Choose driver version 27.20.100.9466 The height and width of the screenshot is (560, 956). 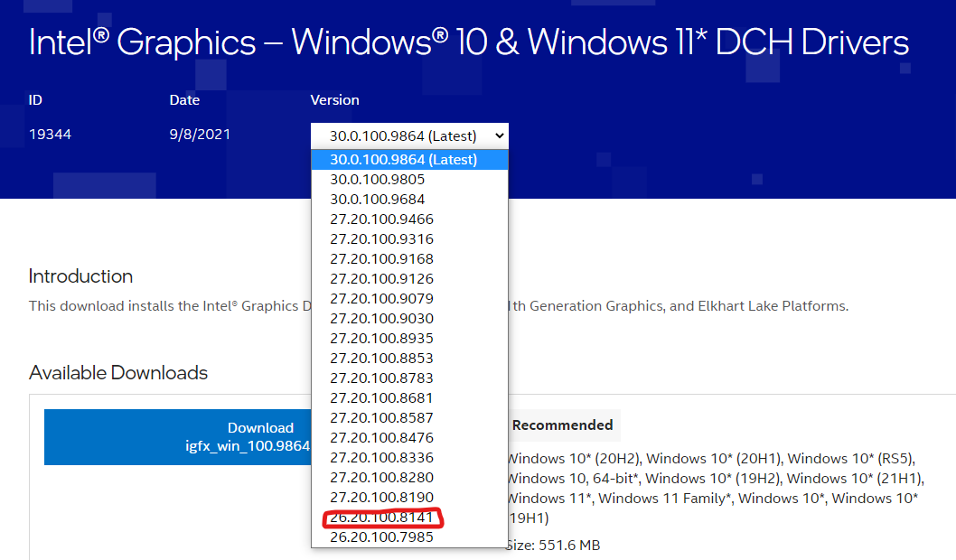(409, 219)
